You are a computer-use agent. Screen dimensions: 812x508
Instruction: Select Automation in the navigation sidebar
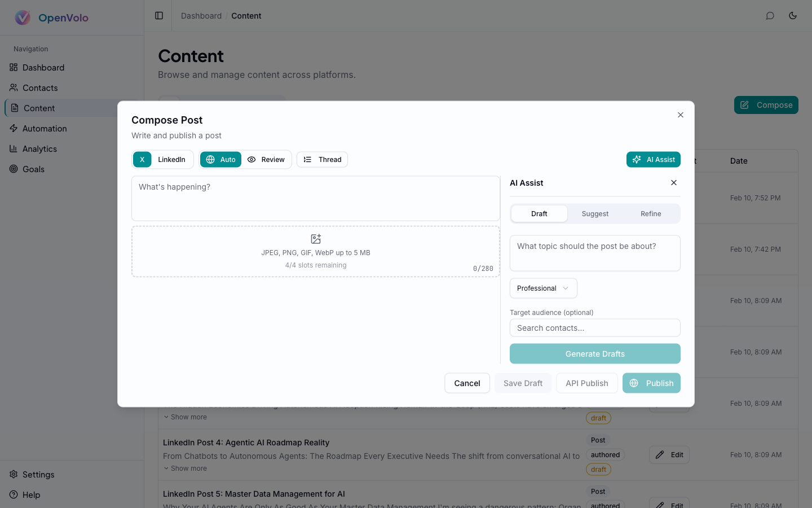tap(43, 128)
